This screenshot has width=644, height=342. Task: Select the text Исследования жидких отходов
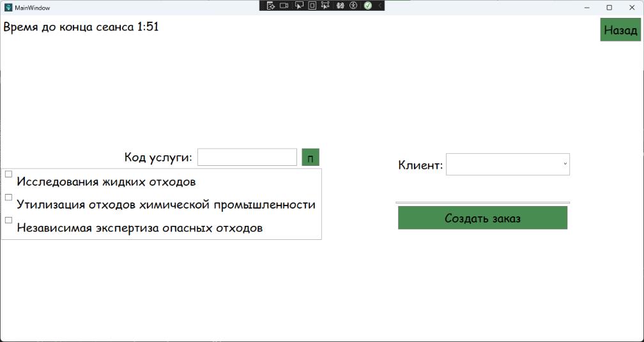pyautogui.click(x=106, y=182)
